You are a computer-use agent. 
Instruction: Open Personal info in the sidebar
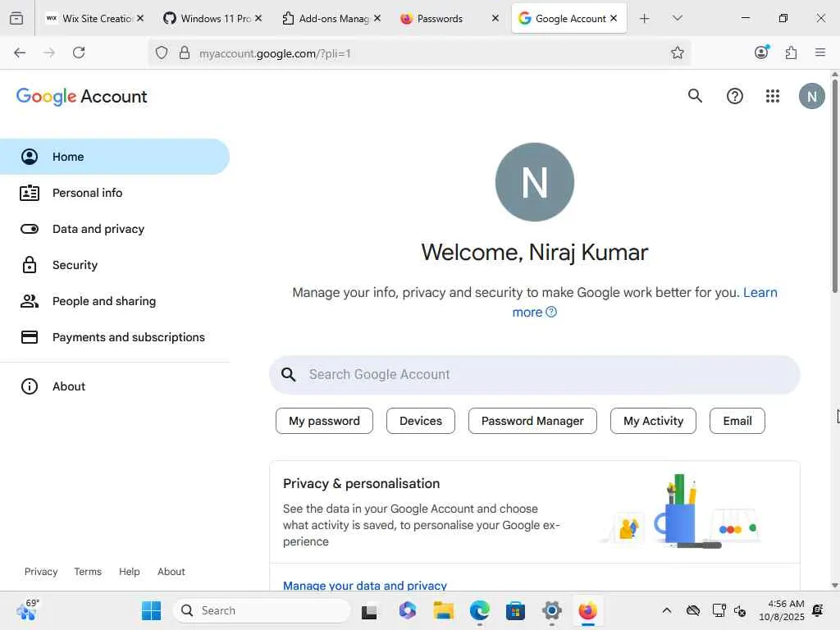tap(115, 193)
